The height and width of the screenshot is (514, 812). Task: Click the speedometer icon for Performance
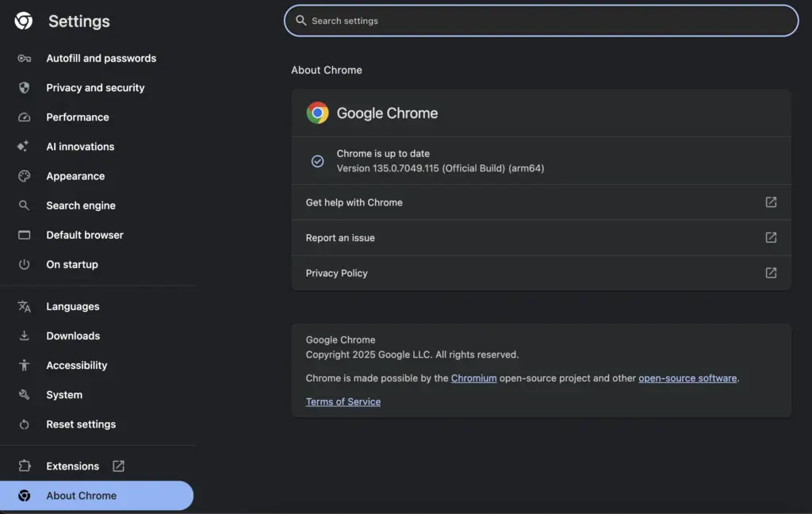pyautogui.click(x=24, y=117)
